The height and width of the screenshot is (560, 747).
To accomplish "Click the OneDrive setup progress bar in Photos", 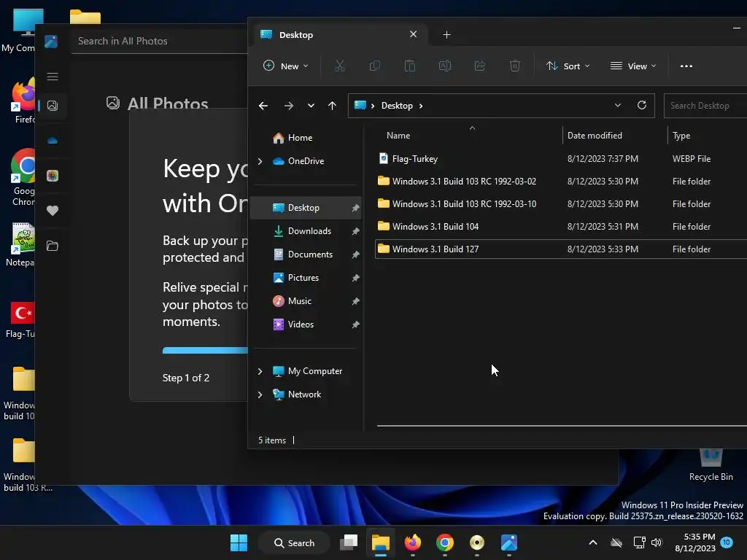I will pyautogui.click(x=205, y=351).
